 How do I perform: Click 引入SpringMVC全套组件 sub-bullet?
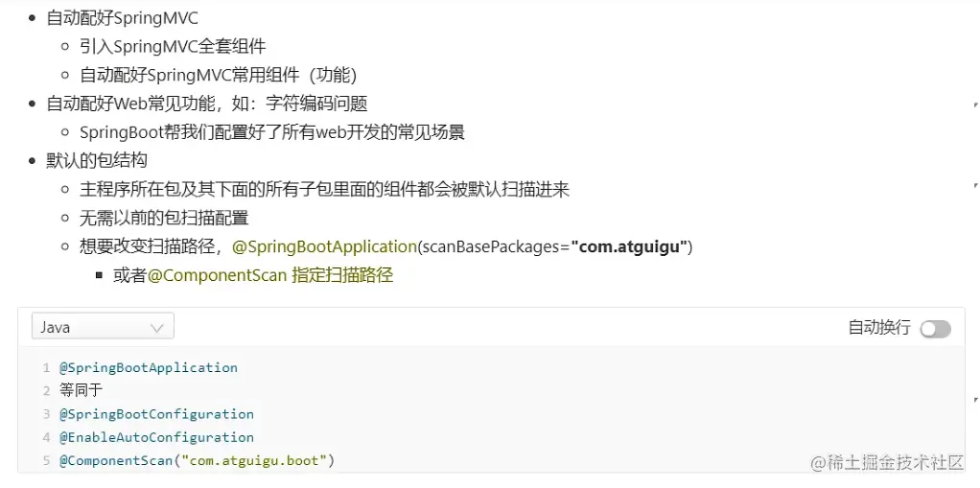[x=173, y=46]
